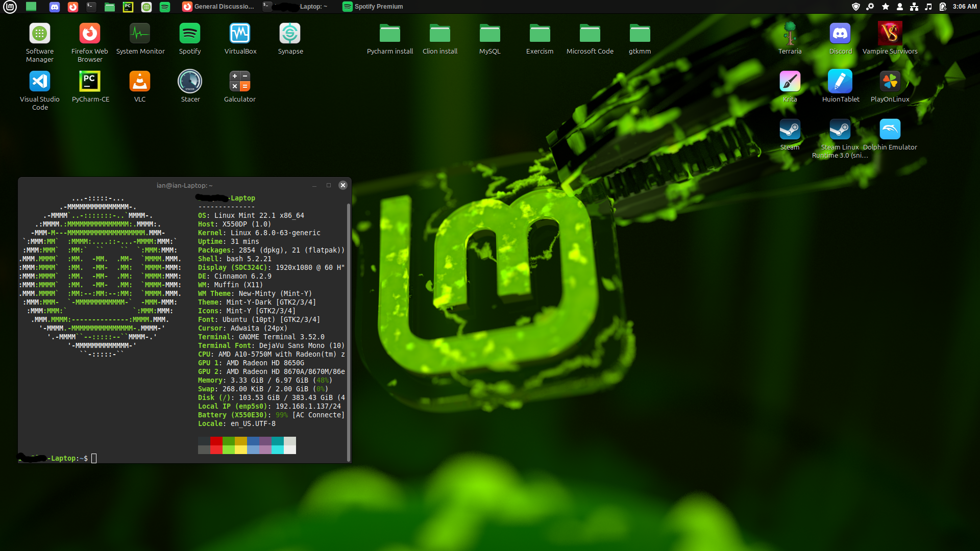The image size is (980, 551).
Task: Open the sound music-note tray icon
Action: click(928, 7)
